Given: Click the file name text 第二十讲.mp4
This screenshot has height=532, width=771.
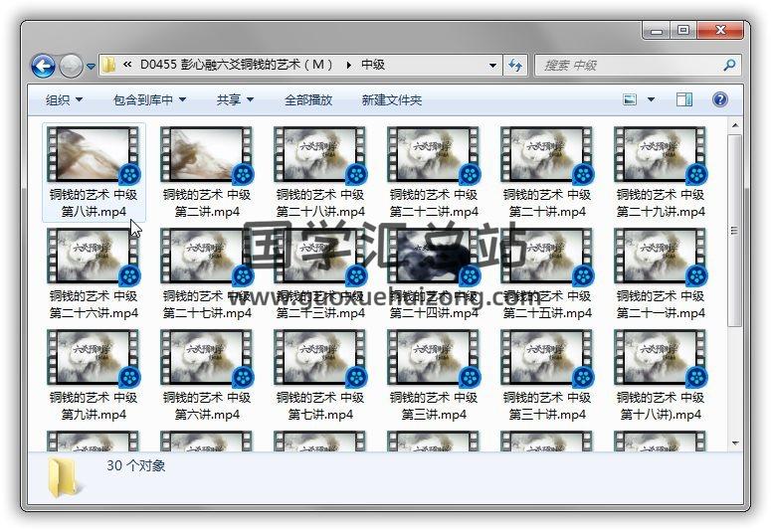Looking at the screenshot, I should [547, 212].
